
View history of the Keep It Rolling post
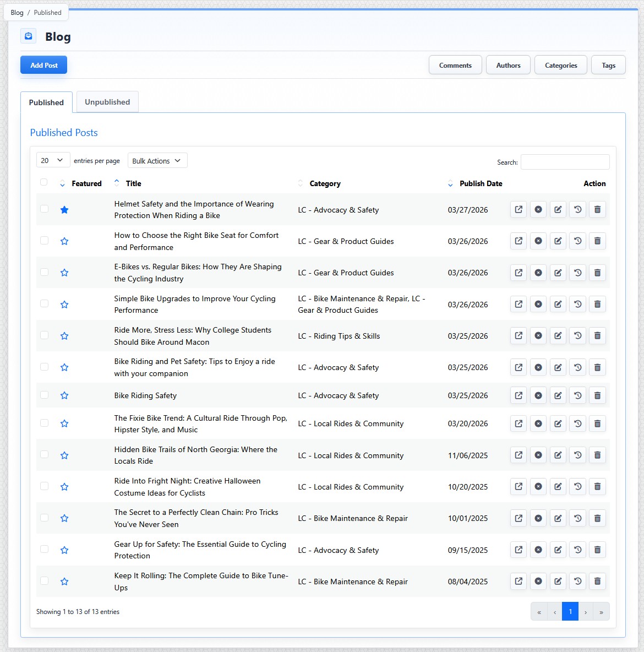(x=578, y=582)
